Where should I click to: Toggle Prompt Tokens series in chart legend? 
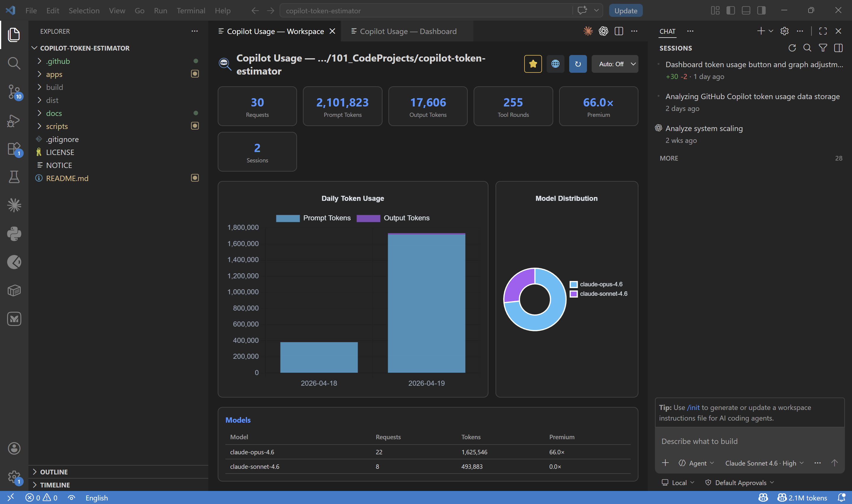click(x=313, y=218)
